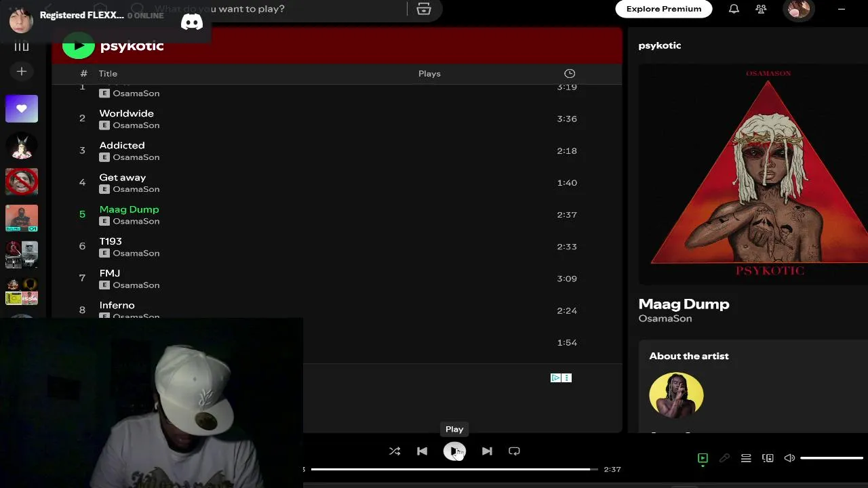Toggle the repeat button
Viewport: 868px width, 488px height.
(514, 451)
